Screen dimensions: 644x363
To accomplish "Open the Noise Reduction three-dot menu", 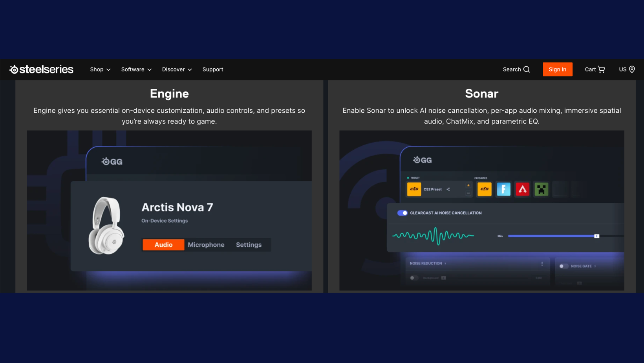I will coord(542,264).
